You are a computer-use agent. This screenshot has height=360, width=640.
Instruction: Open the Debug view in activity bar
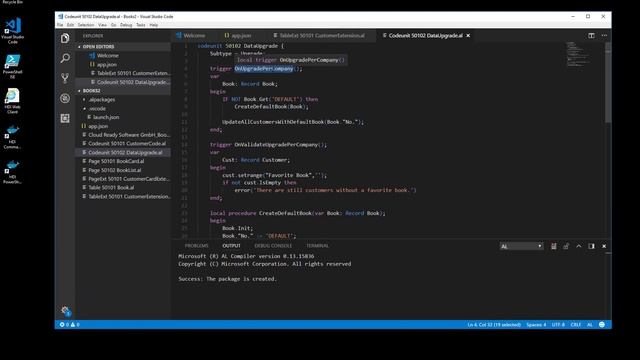click(65, 98)
